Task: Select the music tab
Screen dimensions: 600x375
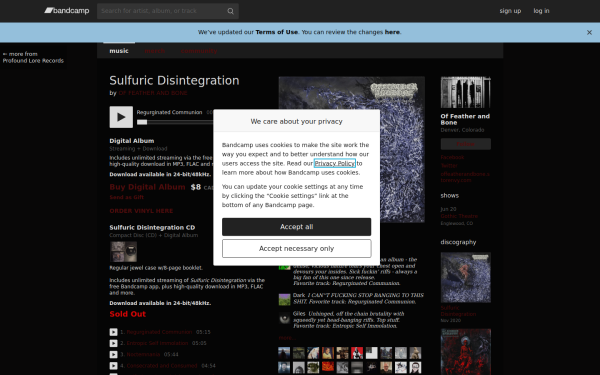Action: pos(119,51)
